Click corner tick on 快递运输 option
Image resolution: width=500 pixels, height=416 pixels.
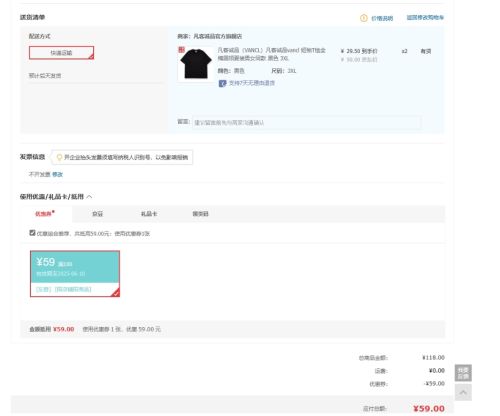coord(91,57)
